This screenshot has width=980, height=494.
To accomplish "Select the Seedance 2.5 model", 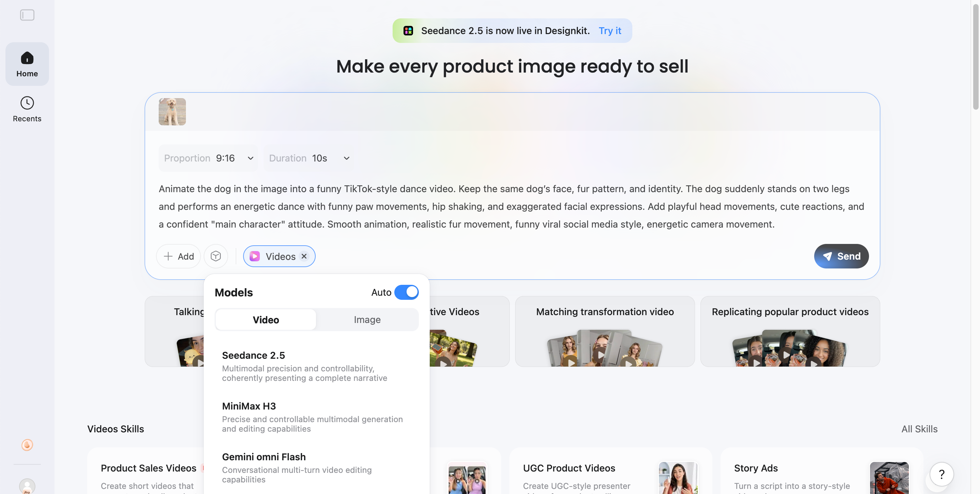I will click(x=317, y=366).
